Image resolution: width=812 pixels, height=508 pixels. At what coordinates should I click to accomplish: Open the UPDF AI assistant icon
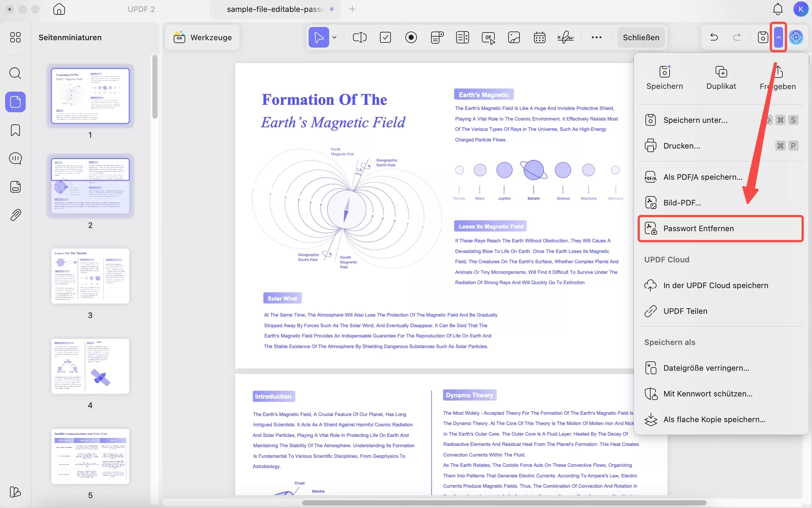click(796, 37)
